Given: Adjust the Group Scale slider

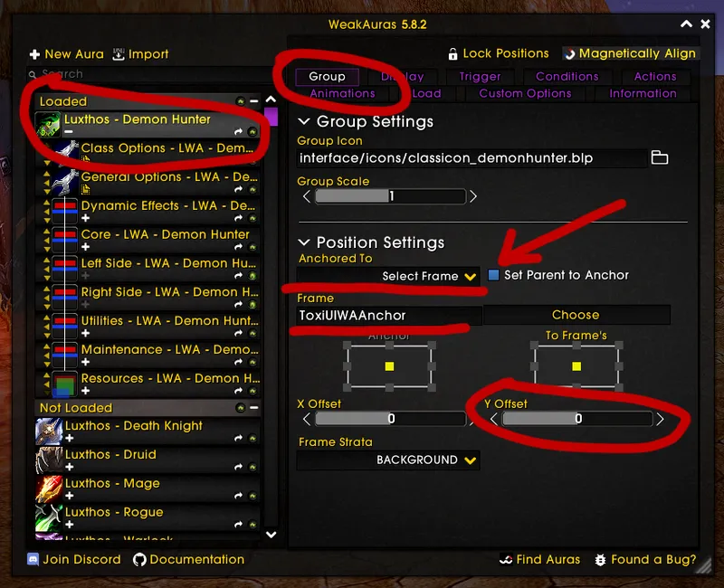Looking at the screenshot, I should (390, 196).
